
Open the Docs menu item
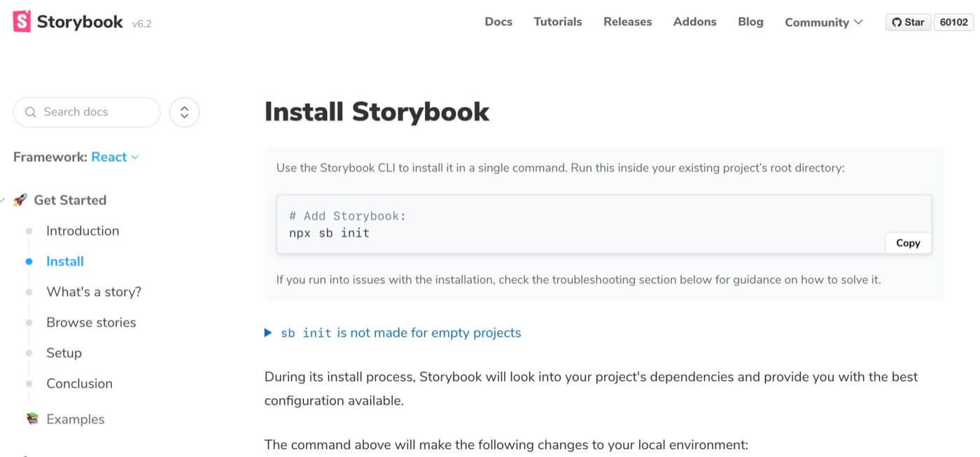pyautogui.click(x=498, y=22)
